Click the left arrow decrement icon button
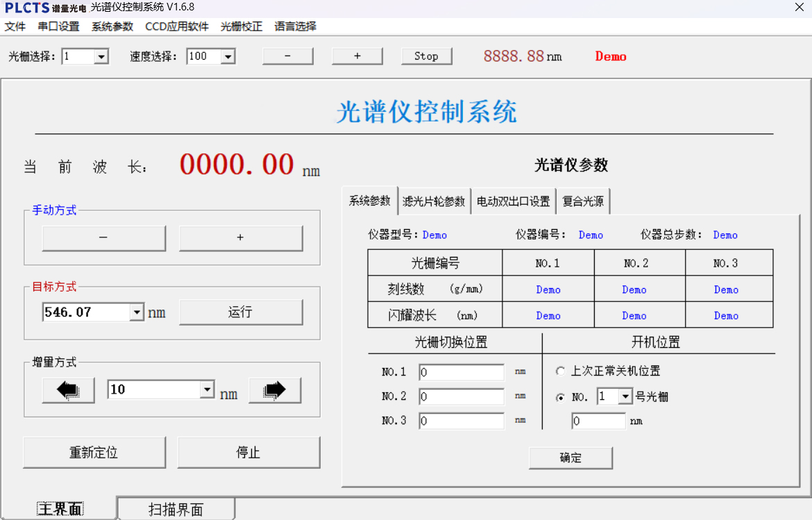812x520 pixels. (x=68, y=390)
